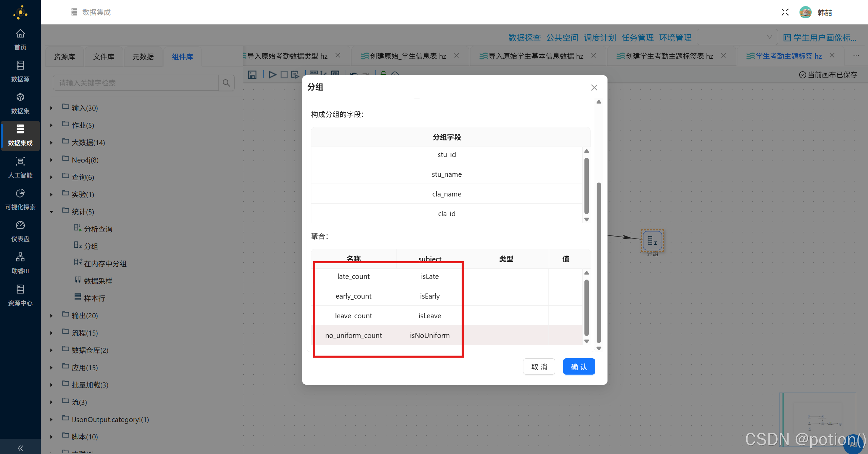Select the 数据采样 component
868x454 pixels.
pyautogui.click(x=93, y=281)
